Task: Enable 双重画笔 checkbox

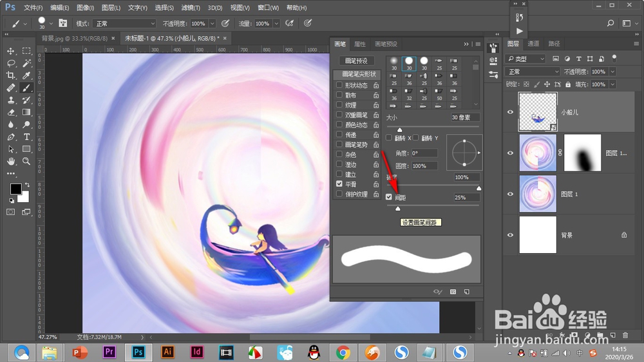Action: pos(339,115)
